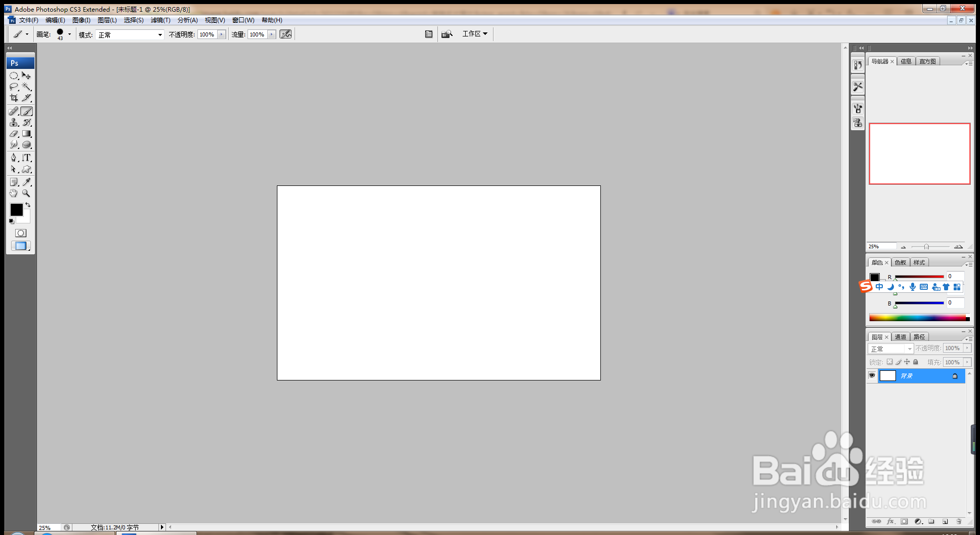Select the Elliptical Marquee tool

14,75
